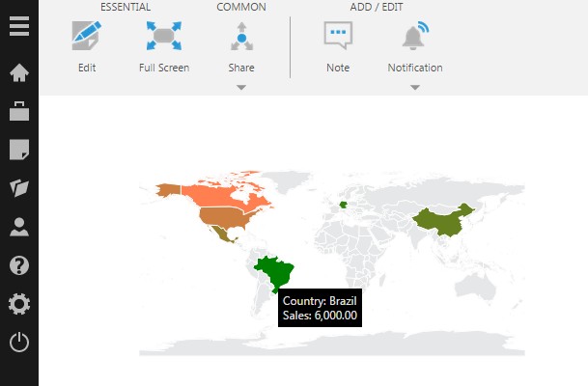Expand the Share dropdown arrow

coord(241,87)
